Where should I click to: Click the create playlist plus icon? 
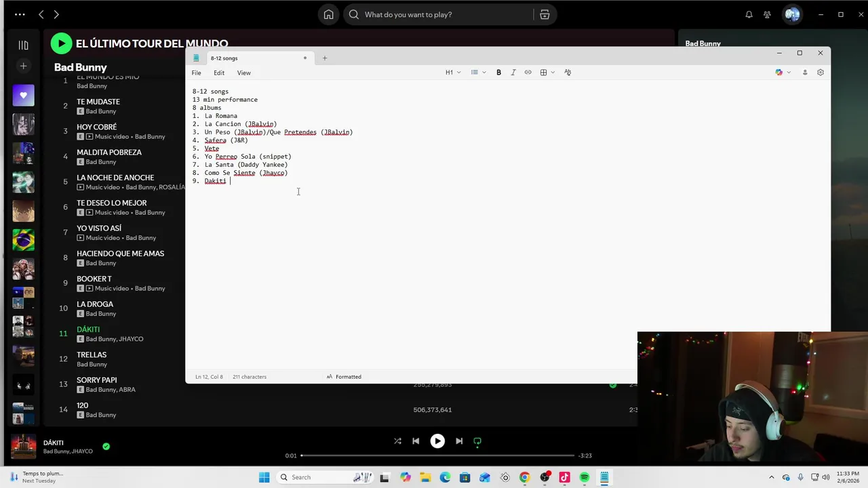[23, 66]
